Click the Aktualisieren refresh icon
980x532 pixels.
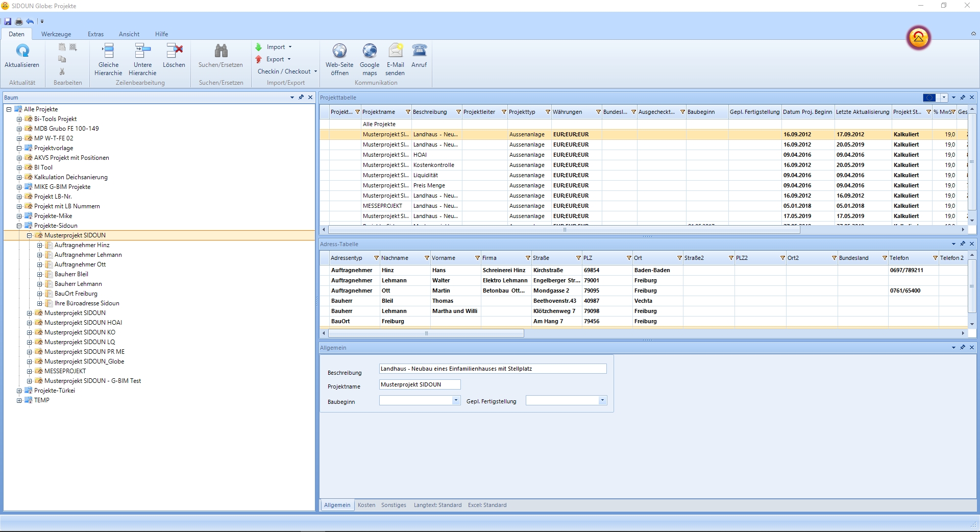[x=22, y=51]
